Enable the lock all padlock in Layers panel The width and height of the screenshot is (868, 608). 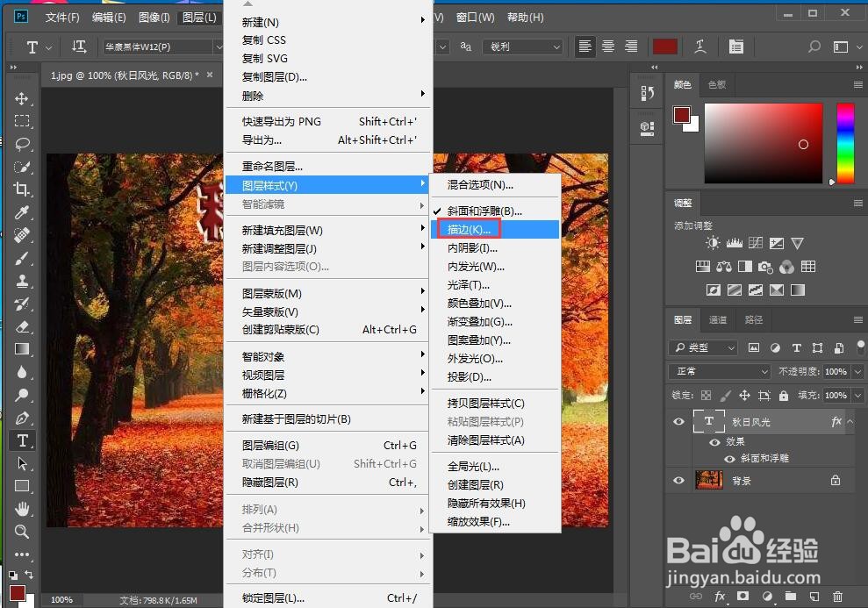click(784, 397)
